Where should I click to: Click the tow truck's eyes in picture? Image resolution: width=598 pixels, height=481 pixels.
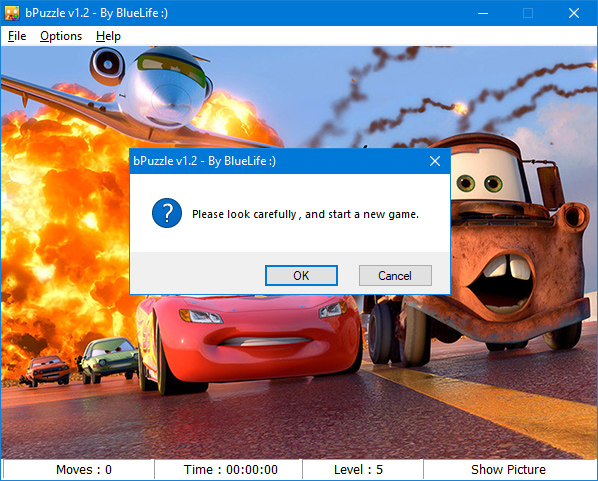pyautogui.click(x=479, y=183)
